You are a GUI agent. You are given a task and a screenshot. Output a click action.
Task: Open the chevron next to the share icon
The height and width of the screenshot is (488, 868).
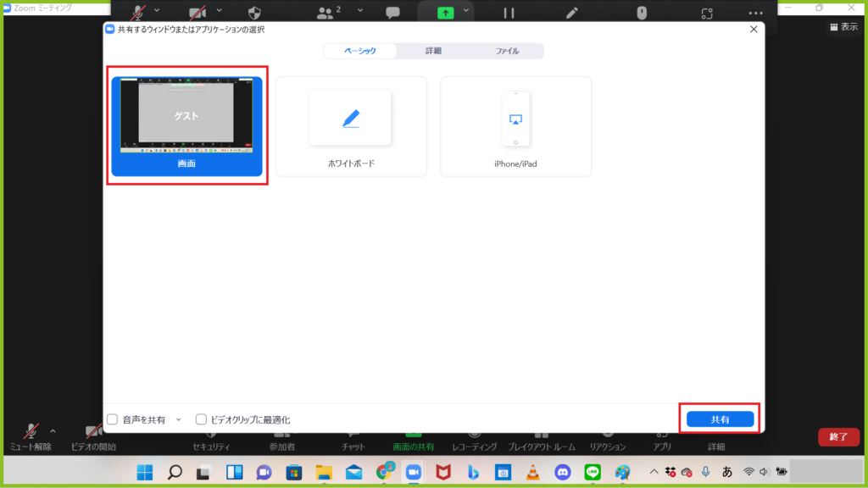[465, 11]
